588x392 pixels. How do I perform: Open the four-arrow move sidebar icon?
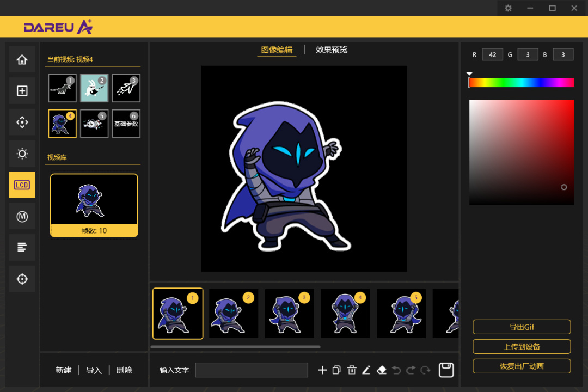click(22, 122)
